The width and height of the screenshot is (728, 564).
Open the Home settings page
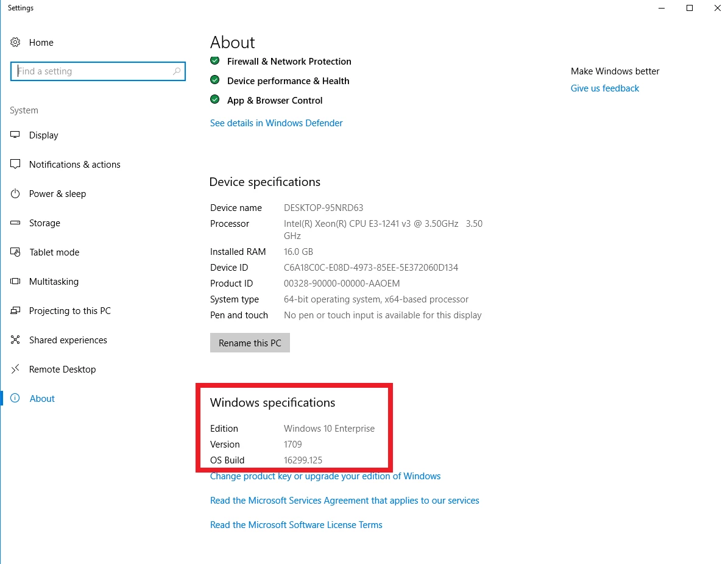coord(41,42)
